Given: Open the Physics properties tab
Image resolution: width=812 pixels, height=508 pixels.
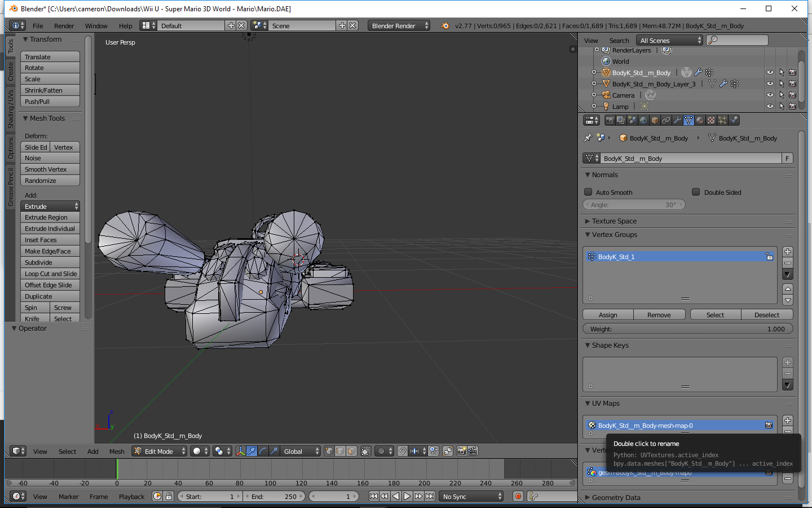Looking at the screenshot, I should pos(734,120).
